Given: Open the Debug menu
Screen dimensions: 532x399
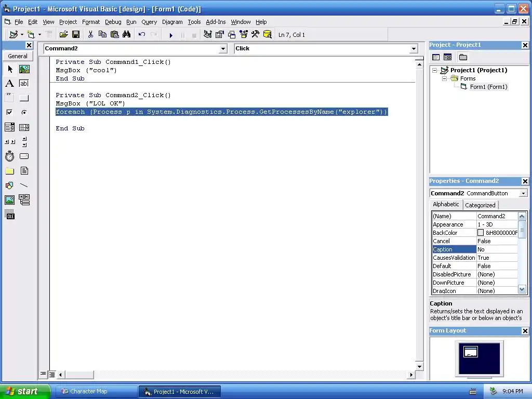Looking at the screenshot, I should click(113, 22).
